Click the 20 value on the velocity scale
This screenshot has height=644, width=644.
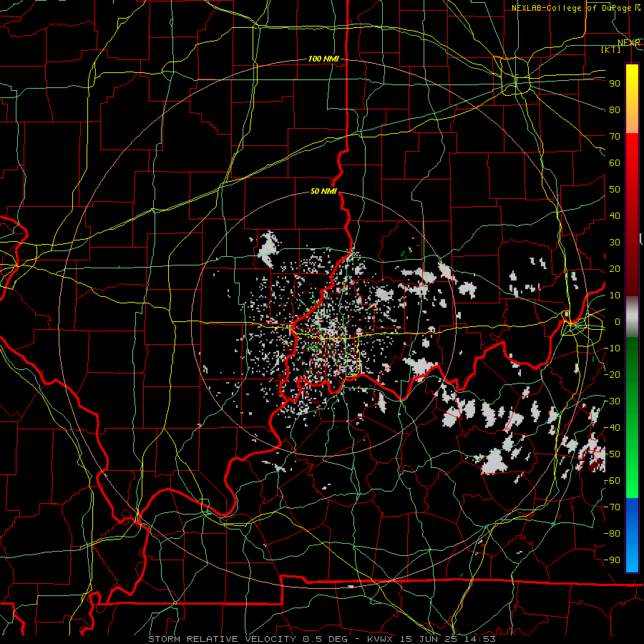(x=615, y=269)
